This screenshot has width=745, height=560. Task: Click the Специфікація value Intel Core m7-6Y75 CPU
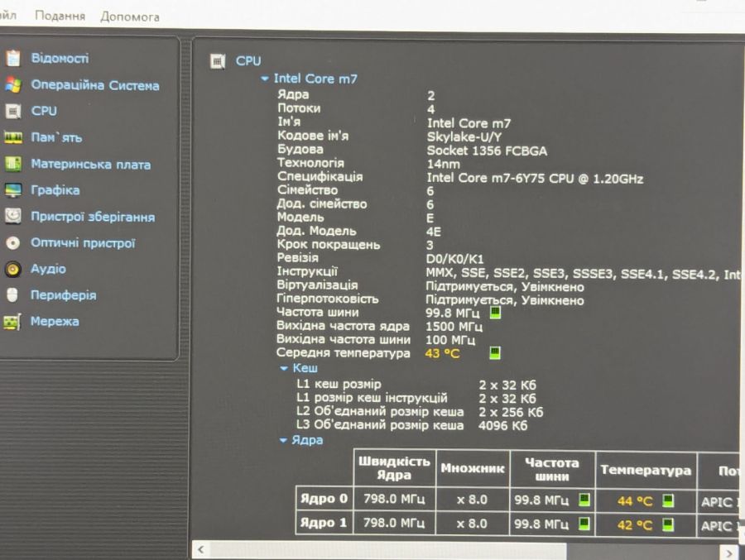pos(535,179)
